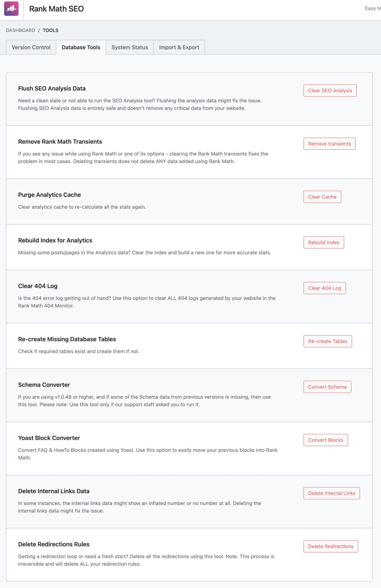This screenshot has width=381, height=588.
Task: Switch to the Version Control tab
Action: click(31, 47)
